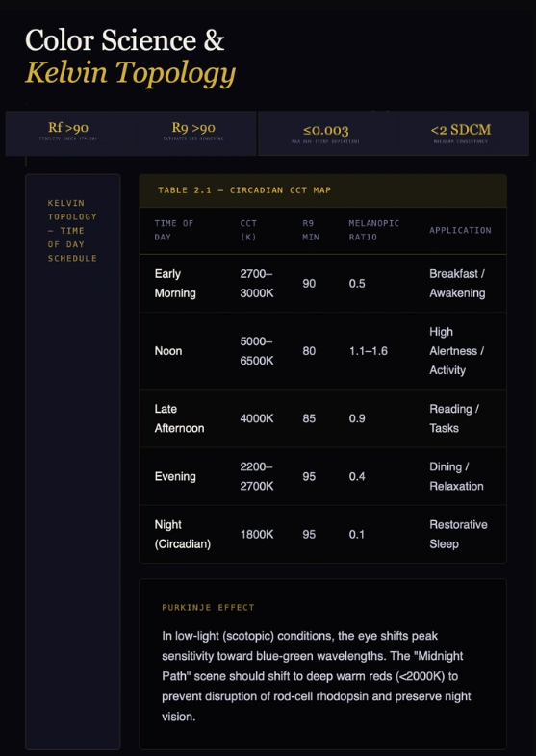Select the 'Late Afternoon' row label
The width and height of the screenshot is (536, 756).
pos(180,418)
